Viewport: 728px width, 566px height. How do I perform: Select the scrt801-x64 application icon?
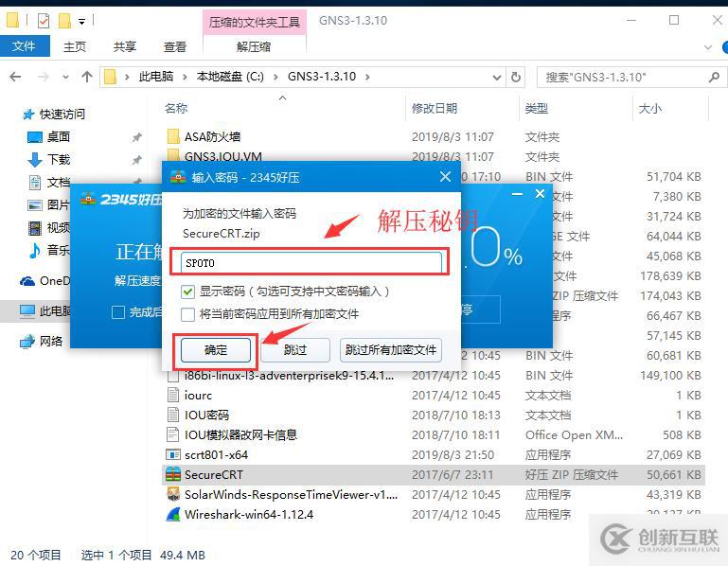(x=173, y=454)
